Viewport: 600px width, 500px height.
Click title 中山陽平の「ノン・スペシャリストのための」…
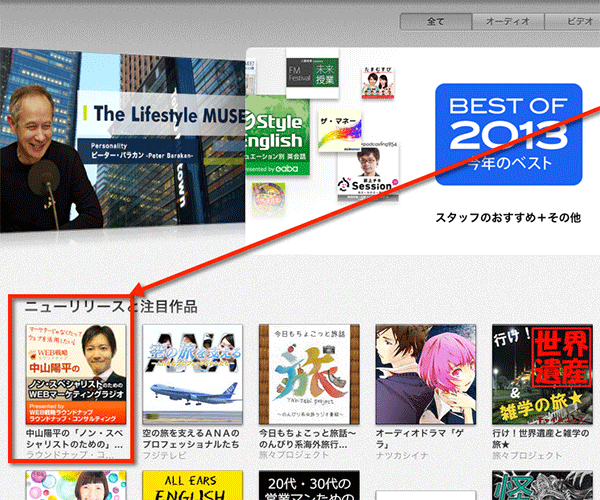(75, 439)
